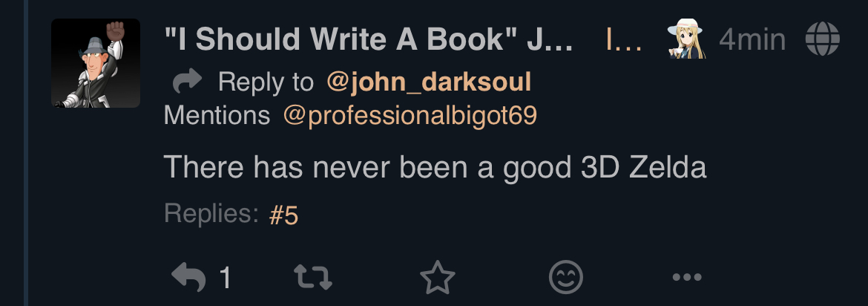Open the poster's Inspector Gadget avatar
This screenshot has height=306, width=868.
coord(96,63)
